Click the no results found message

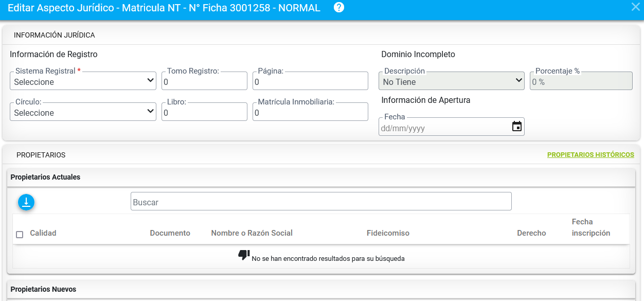pyautogui.click(x=328, y=259)
